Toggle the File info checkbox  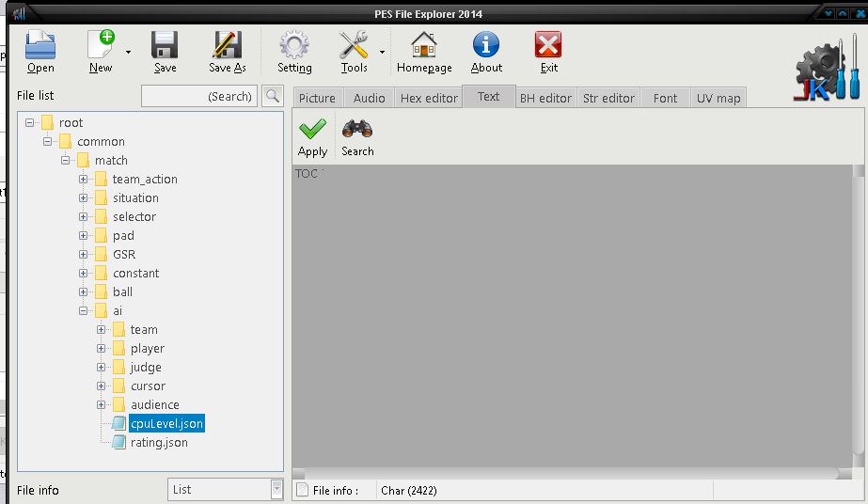pos(302,490)
